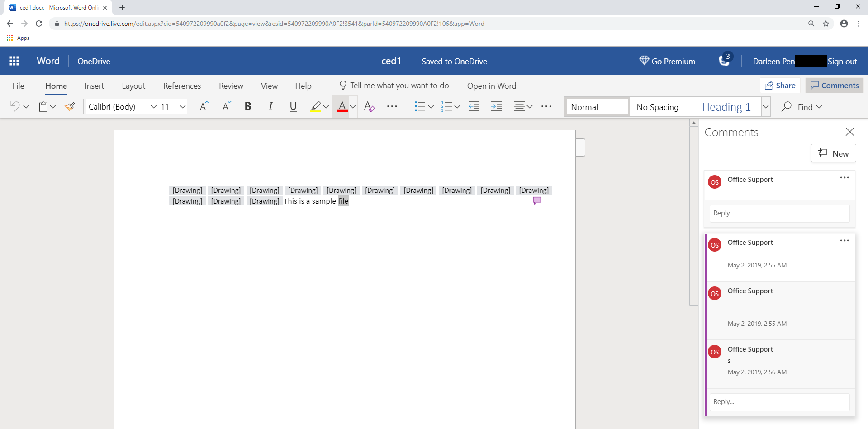Open the Review tab

231,86
